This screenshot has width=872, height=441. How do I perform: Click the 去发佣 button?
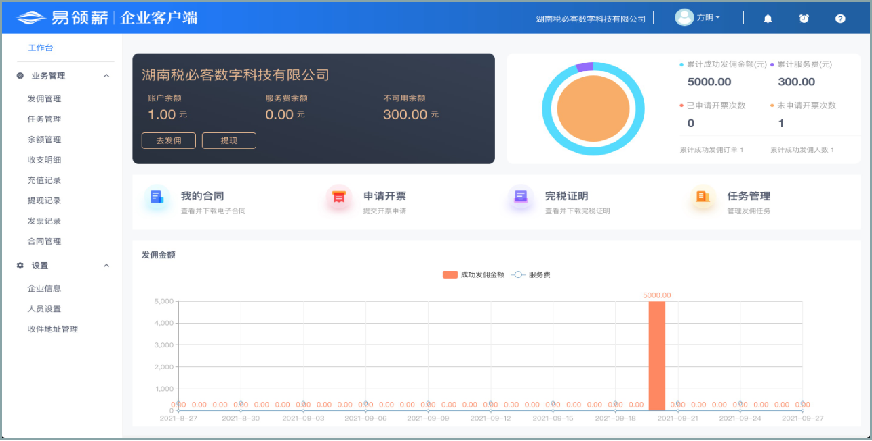coord(169,141)
